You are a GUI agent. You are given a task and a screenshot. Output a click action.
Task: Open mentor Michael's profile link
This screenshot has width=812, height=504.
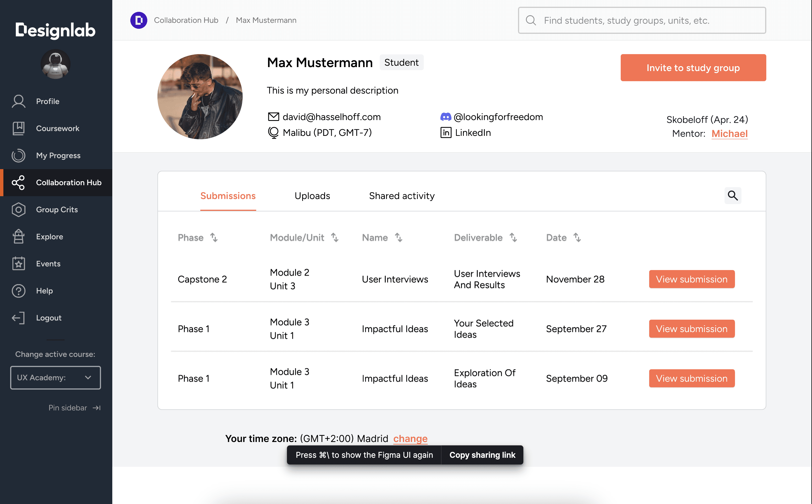[x=729, y=133]
